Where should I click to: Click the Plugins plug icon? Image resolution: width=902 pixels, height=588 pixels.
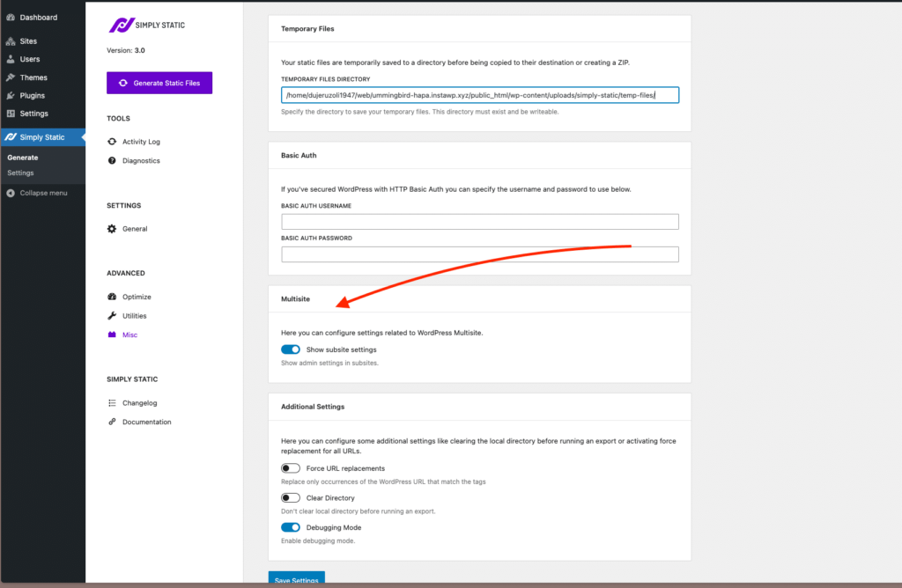11,95
